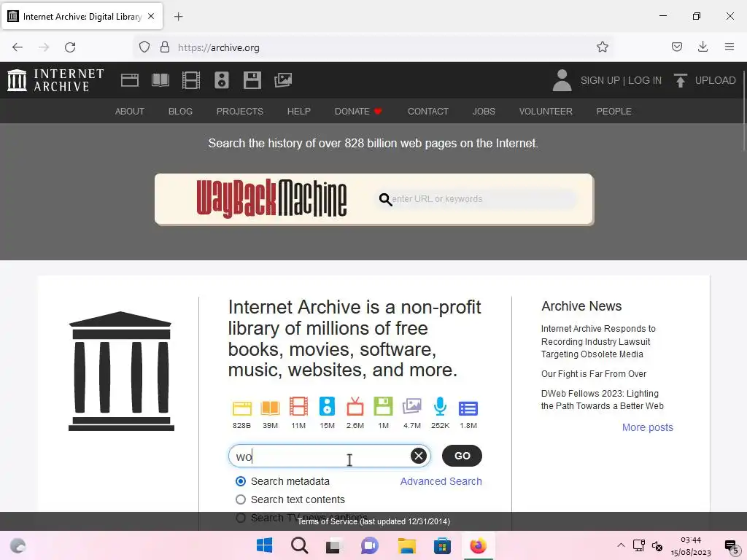Screen dimensions: 747x560
Task: Click the Wayback Machine logo
Action: coord(271,198)
